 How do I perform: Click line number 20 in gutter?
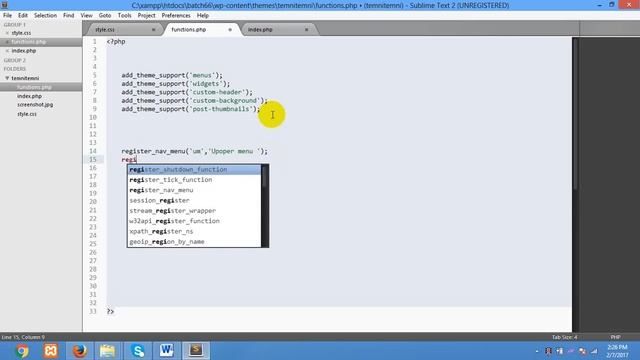93,202
